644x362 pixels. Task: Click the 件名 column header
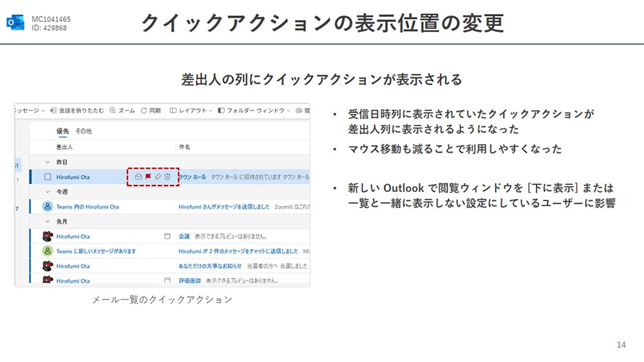(x=184, y=147)
